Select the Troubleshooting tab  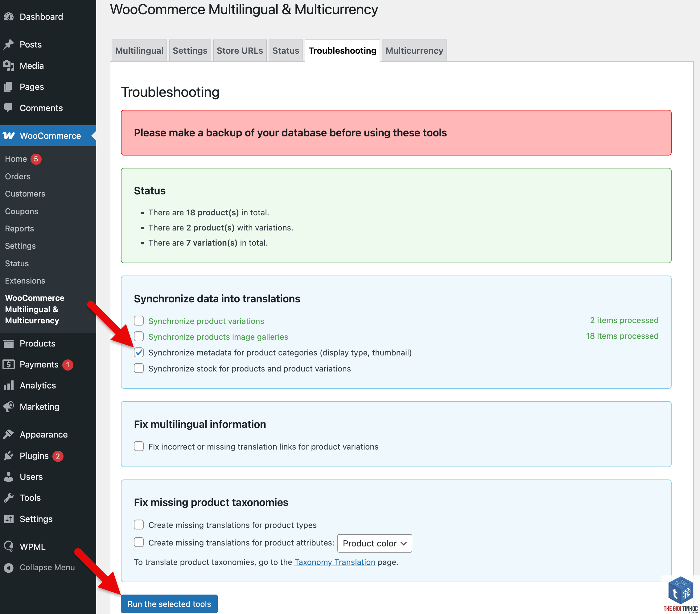(x=343, y=51)
